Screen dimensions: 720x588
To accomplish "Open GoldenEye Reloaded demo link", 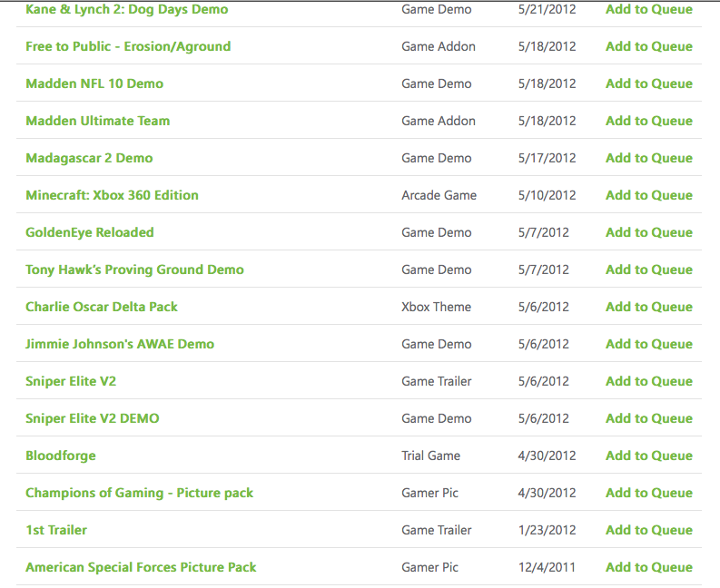I will coord(90,232).
